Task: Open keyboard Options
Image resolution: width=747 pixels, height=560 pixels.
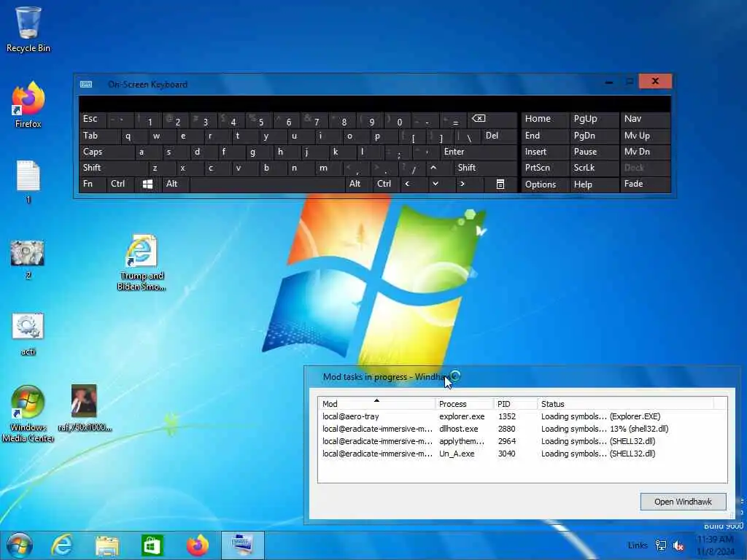Action: [x=545, y=184]
